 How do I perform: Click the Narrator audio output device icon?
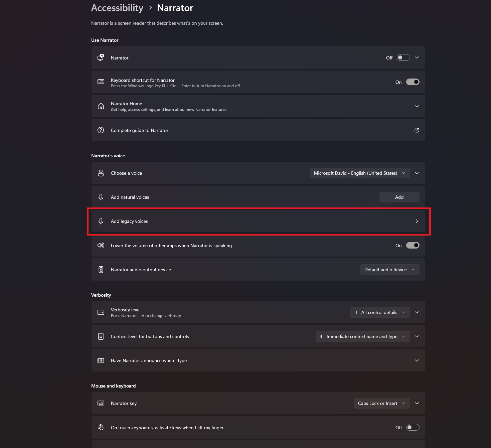101,270
